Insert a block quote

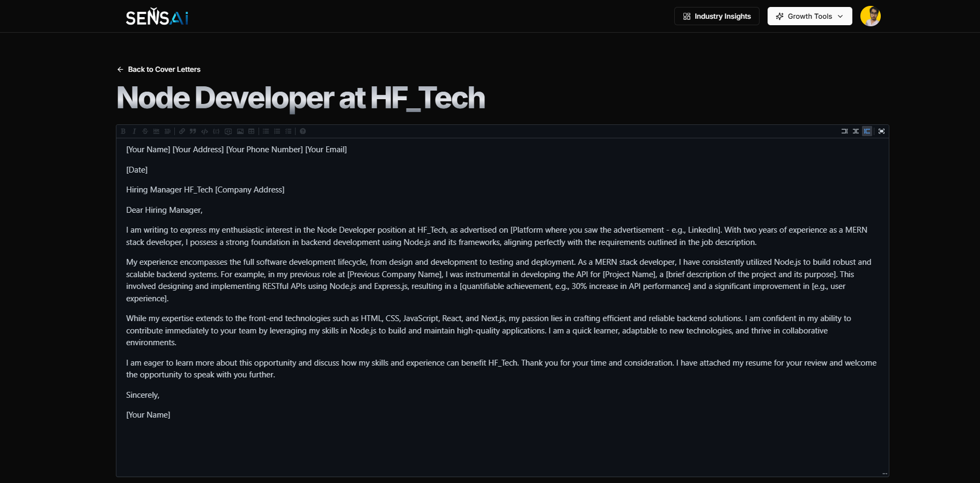193,131
